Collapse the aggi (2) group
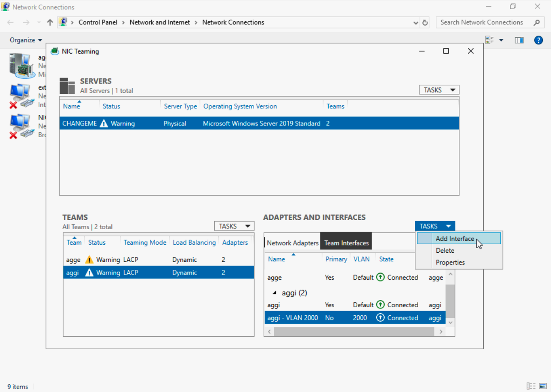This screenshot has width=551, height=392. pos(274,293)
